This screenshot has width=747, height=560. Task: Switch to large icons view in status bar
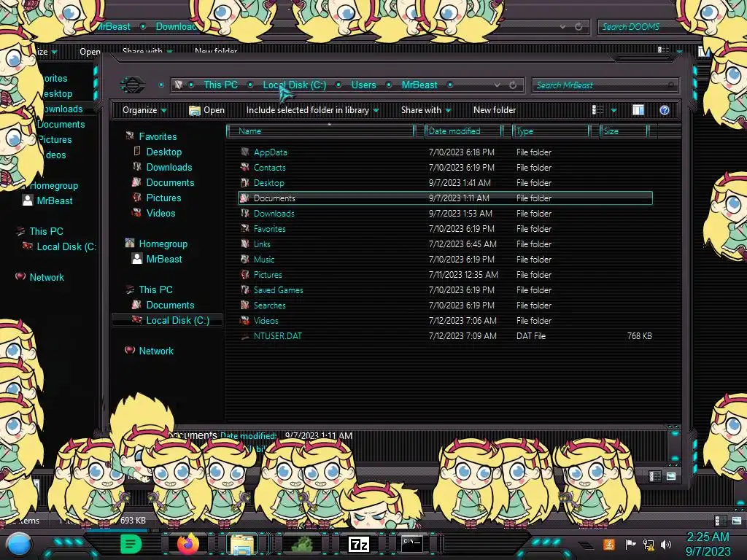[x=671, y=476]
